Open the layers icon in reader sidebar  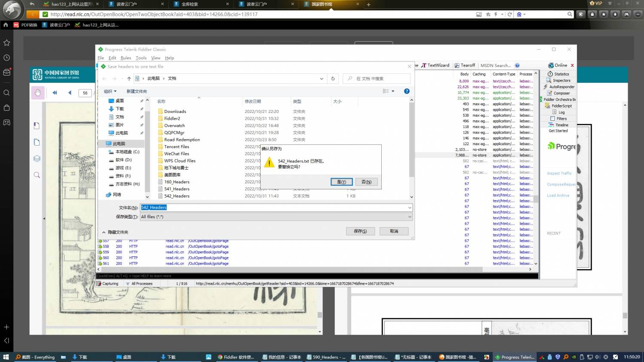point(37,158)
